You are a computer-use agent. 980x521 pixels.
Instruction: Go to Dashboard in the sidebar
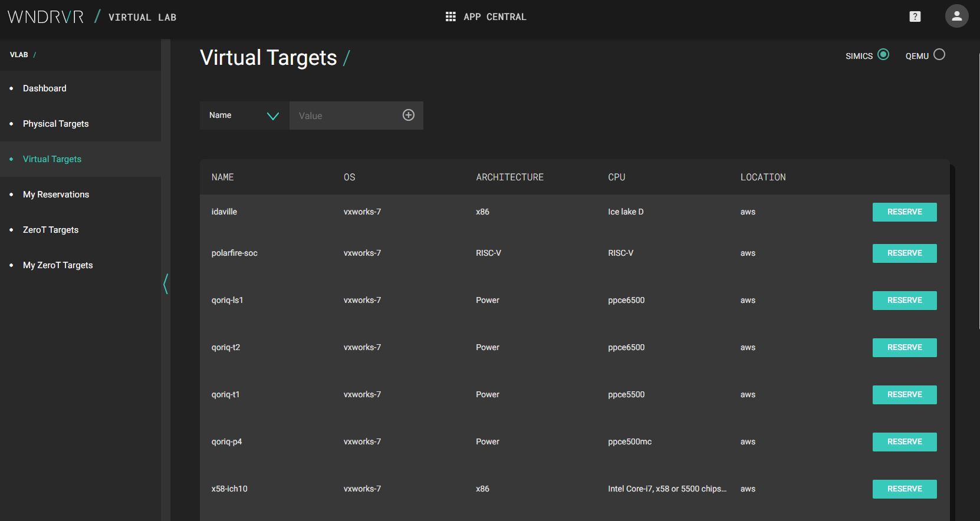tap(44, 88)
